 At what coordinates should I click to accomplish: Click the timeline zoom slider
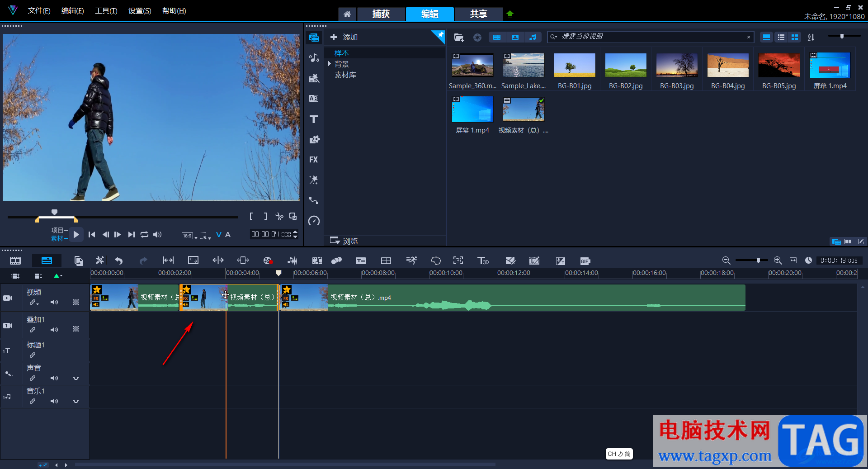point(758,261)
